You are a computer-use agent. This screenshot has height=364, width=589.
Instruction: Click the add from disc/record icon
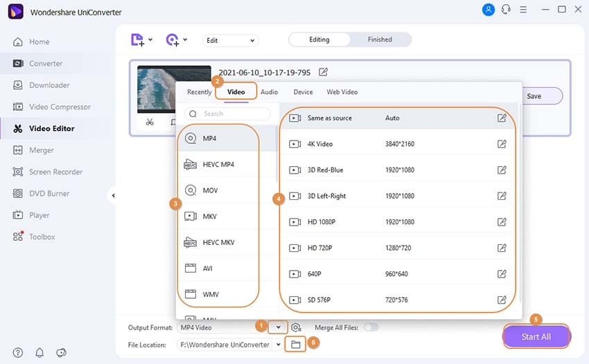pyautogui.click(x=173, y=39)
